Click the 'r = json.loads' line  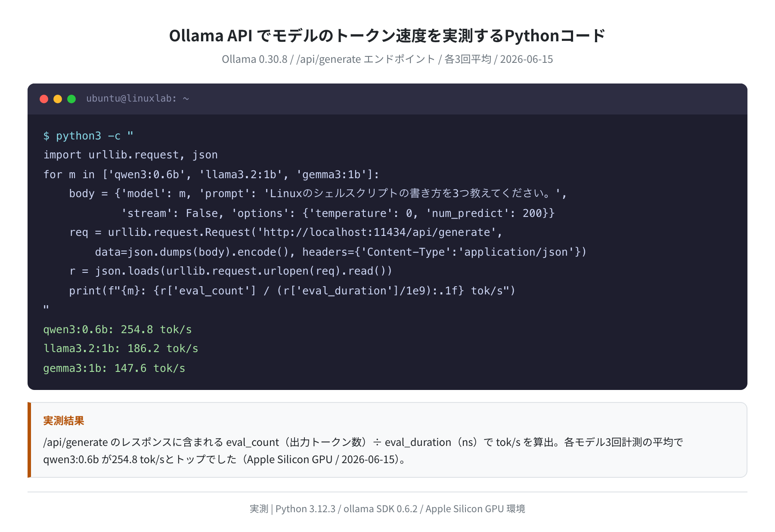point(231,271)
